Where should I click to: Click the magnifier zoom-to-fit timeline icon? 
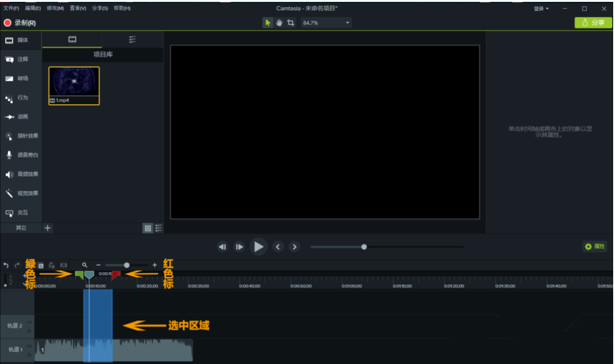point(84,265)
